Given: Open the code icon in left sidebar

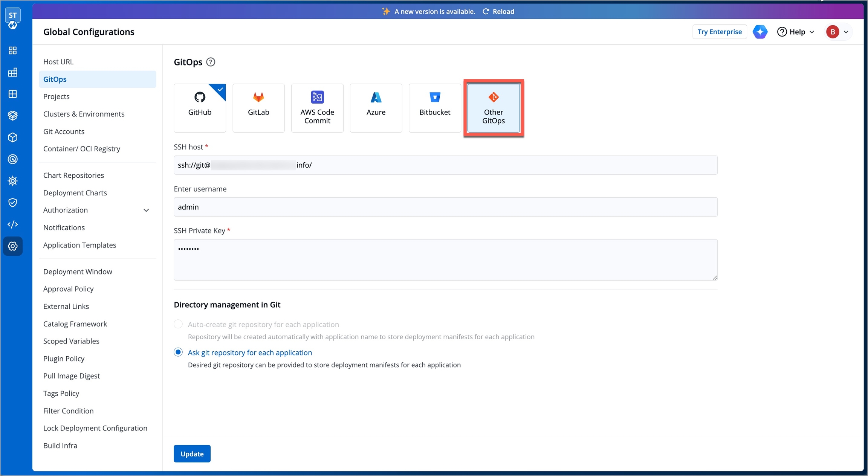Looking at the screenshot, I should pyautogui.click(x=13, y=224).
